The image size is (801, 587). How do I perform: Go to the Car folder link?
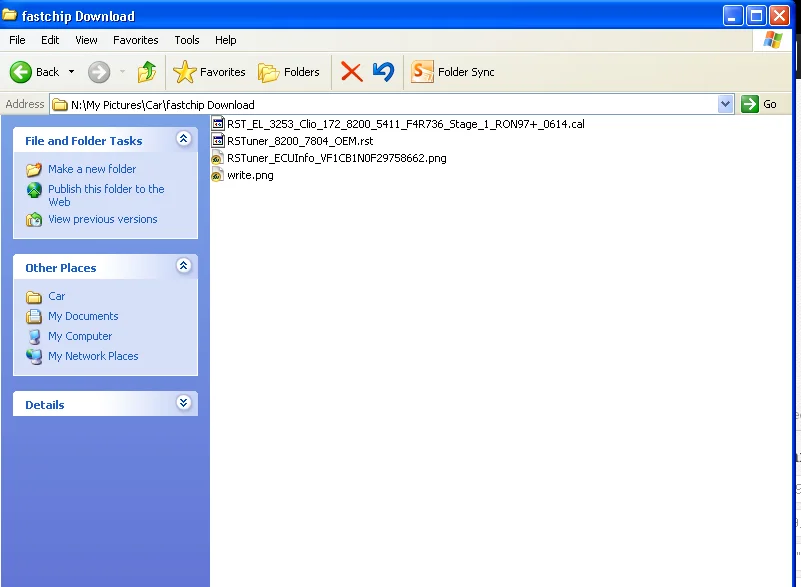point(57,296)
